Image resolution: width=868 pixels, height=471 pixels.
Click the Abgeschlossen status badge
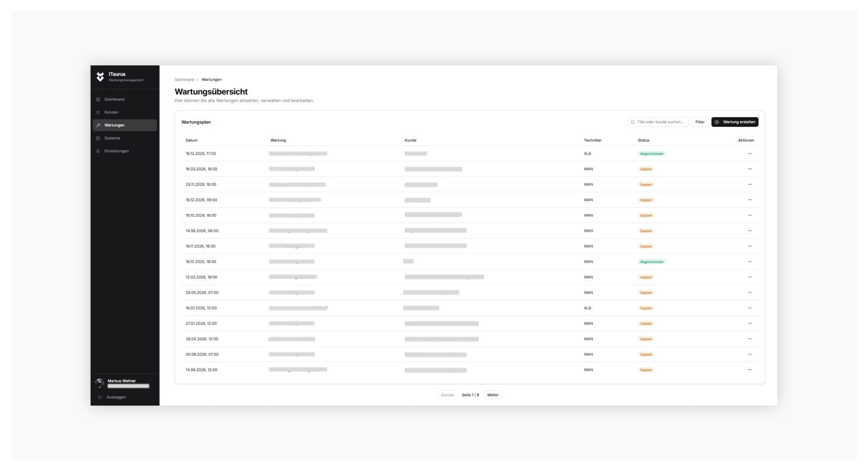(x=653, y=153)
